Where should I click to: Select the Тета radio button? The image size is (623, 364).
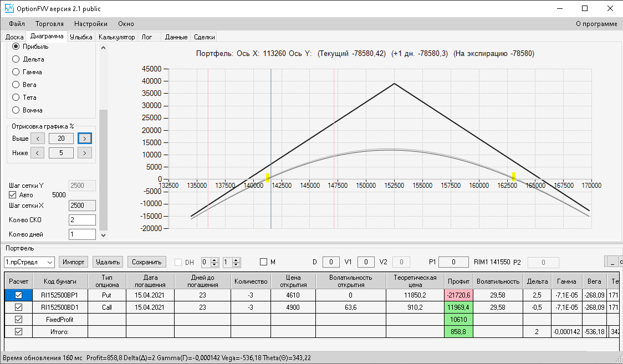pyautogui.click(x=16, y=98)
